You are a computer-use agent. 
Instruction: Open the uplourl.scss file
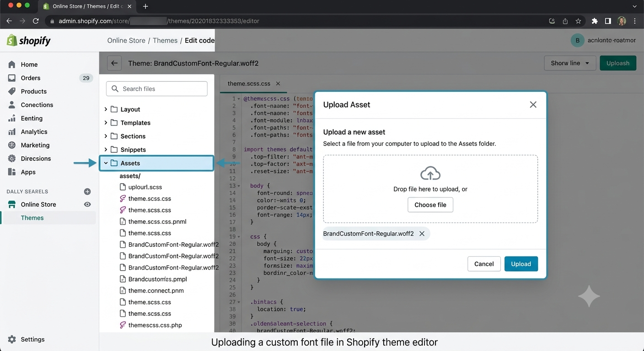(145, 187)
